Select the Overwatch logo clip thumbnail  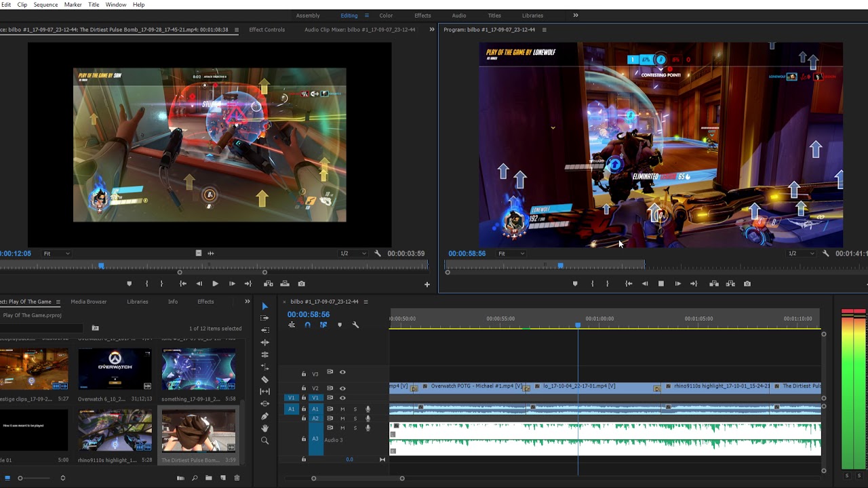[x=115, y=369]
